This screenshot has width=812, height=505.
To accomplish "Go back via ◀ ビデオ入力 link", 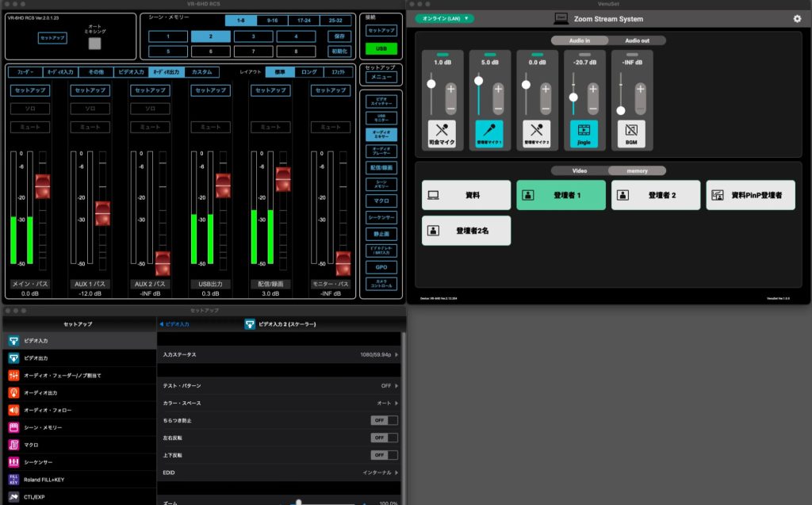I will coord(175,324).
